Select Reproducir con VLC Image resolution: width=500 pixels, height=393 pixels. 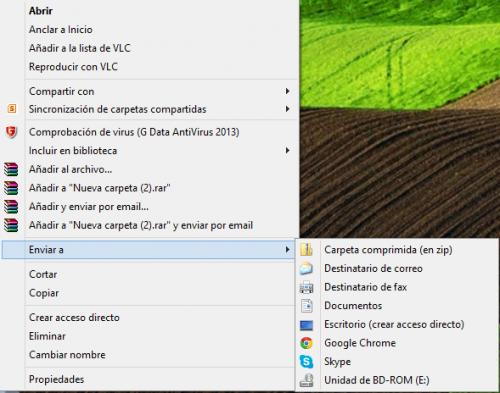(73, 67)
